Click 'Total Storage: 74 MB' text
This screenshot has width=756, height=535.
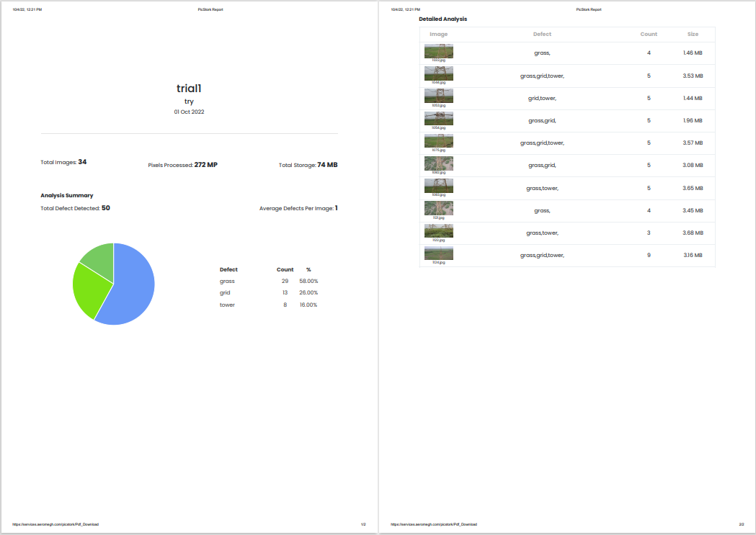(308, 165)
